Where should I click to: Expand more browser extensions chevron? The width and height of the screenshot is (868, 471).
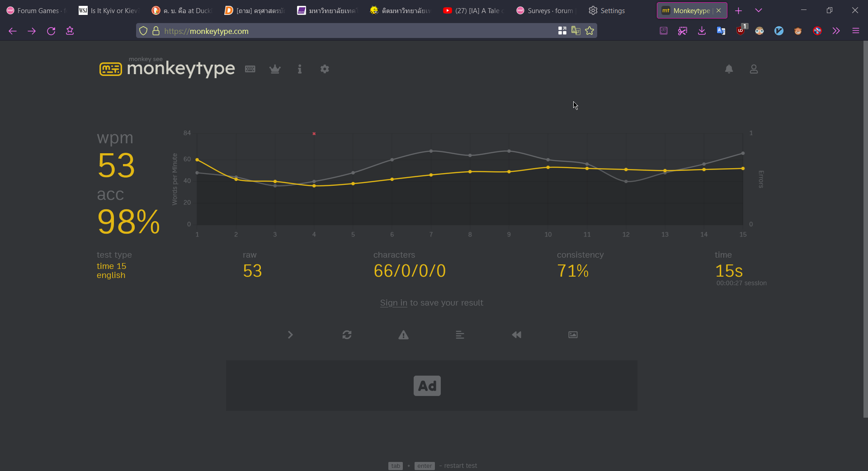[836, 31]
